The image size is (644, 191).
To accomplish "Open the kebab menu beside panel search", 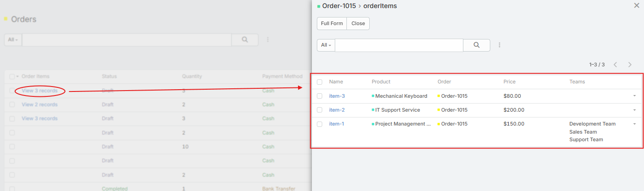I will 499,45.
